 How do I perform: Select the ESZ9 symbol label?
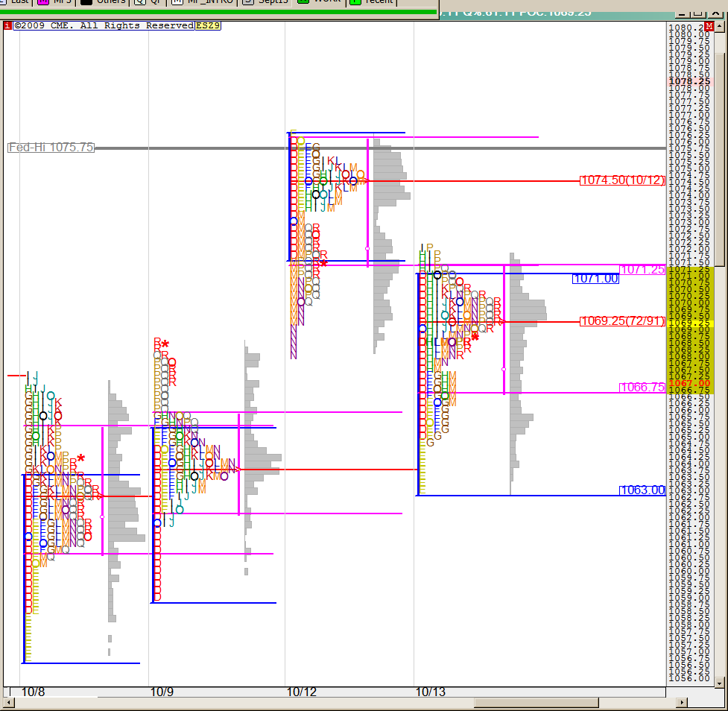pos(207,25)
